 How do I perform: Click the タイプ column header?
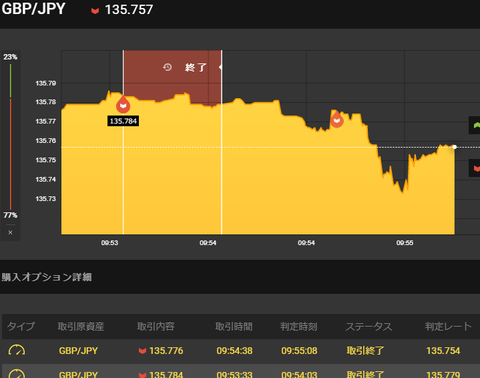(21, 326)
